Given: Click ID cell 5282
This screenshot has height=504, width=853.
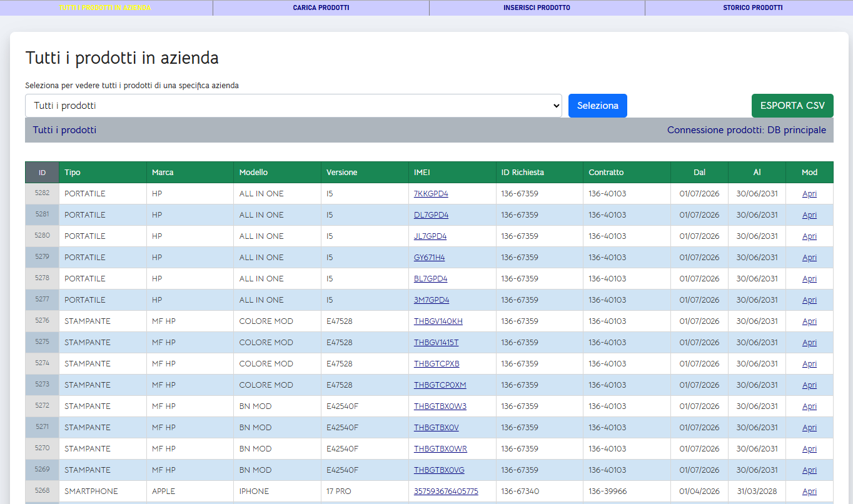Looking at the screenshot, I should pyautogui.click(x=42, y=193).
